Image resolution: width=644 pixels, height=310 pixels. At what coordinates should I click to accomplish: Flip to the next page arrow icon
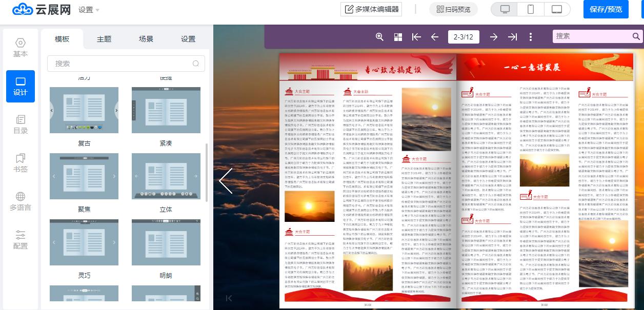pyautogui.click(x=493, y=37)
